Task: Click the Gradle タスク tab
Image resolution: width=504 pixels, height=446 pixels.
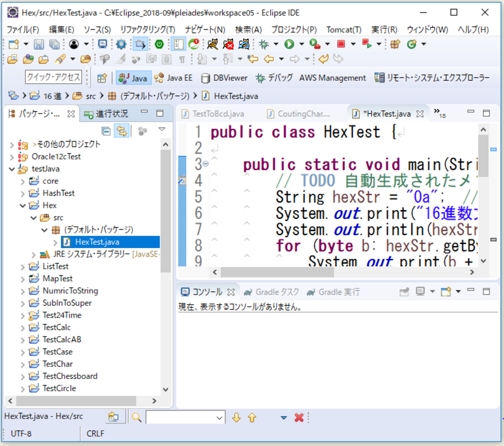Action: tap(271, 292)
